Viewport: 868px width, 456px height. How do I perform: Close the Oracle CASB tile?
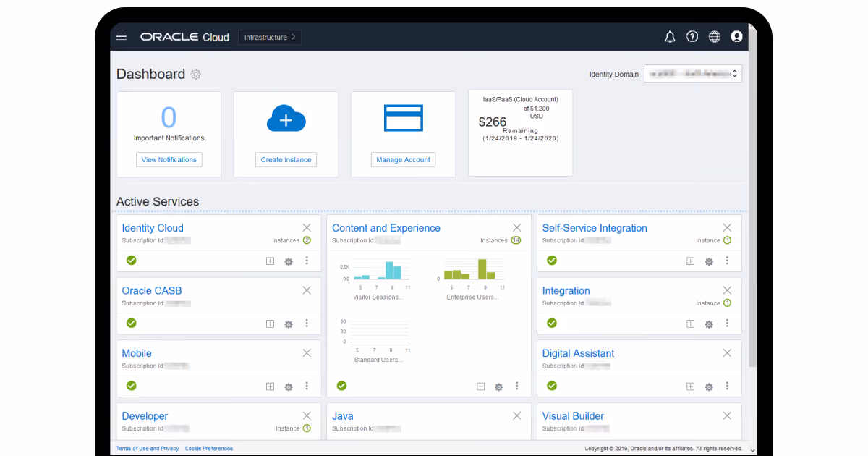click(x=307, y=290)
